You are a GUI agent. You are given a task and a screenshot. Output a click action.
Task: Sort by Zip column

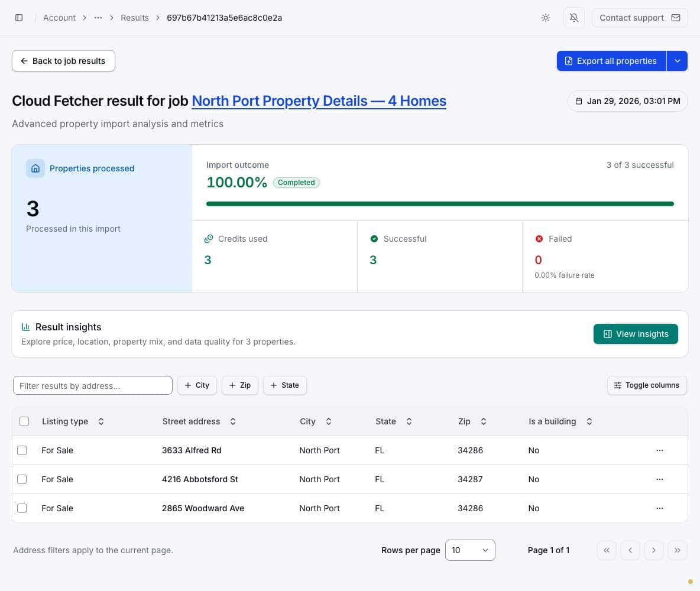point(472,421)
